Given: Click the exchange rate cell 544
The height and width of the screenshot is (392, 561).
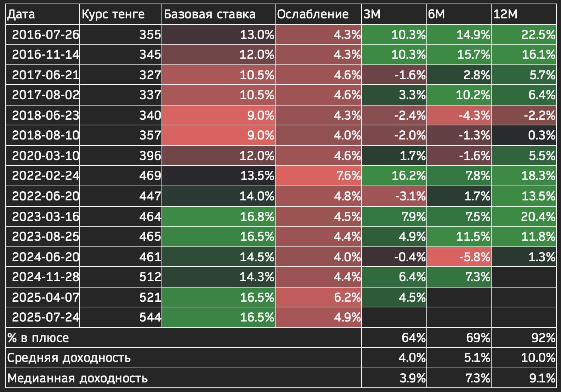Looking at the screenshot, I should pos(121,317).
